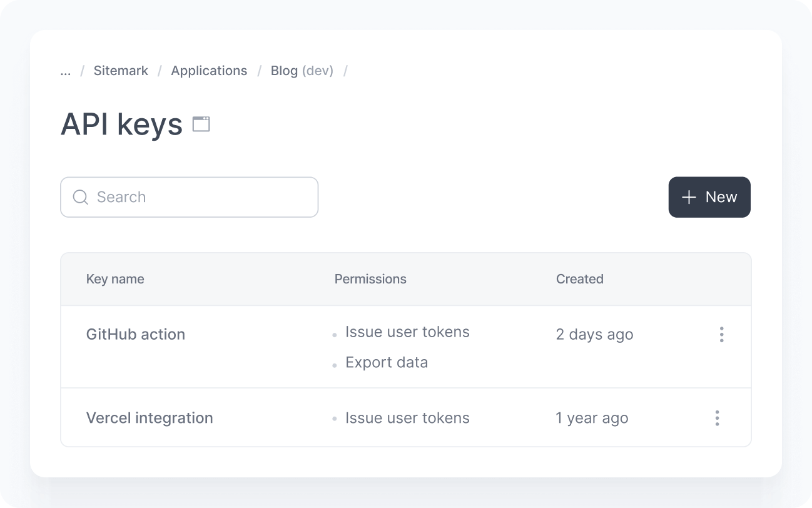Select the Vercel integration key name
The width and height of the screenshot is (812, 508).
(x=150, y=417)
